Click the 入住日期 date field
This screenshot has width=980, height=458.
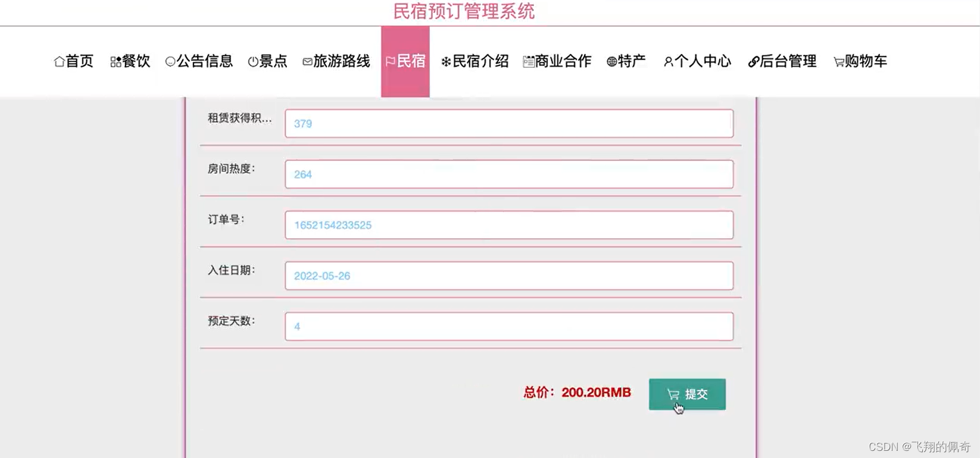509,275
